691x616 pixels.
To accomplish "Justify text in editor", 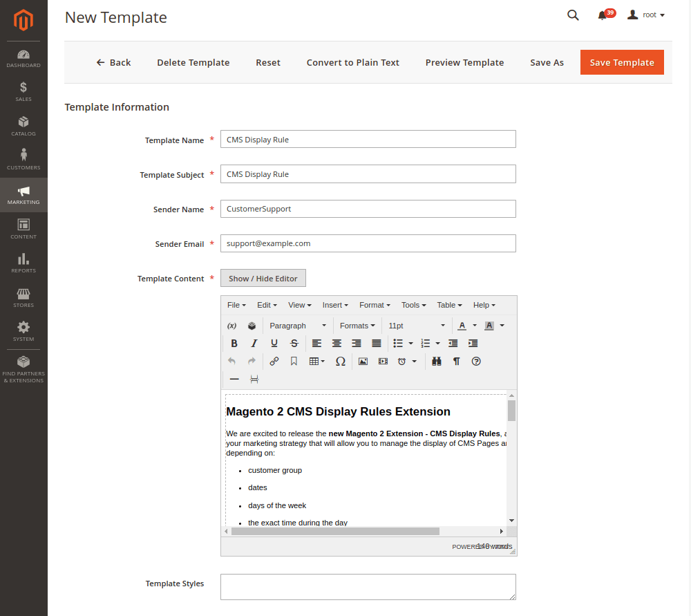I will click(377, 344).
